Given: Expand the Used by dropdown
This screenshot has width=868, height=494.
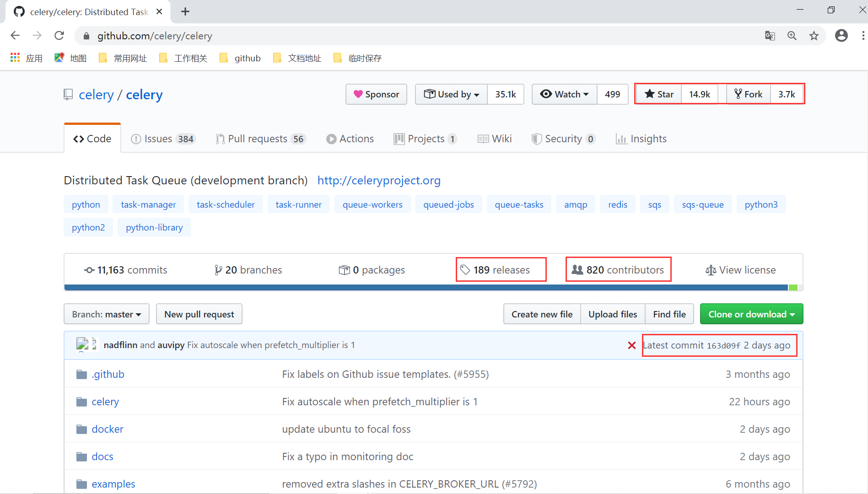Looking at the screenshot, I should (x=451, y=94).
